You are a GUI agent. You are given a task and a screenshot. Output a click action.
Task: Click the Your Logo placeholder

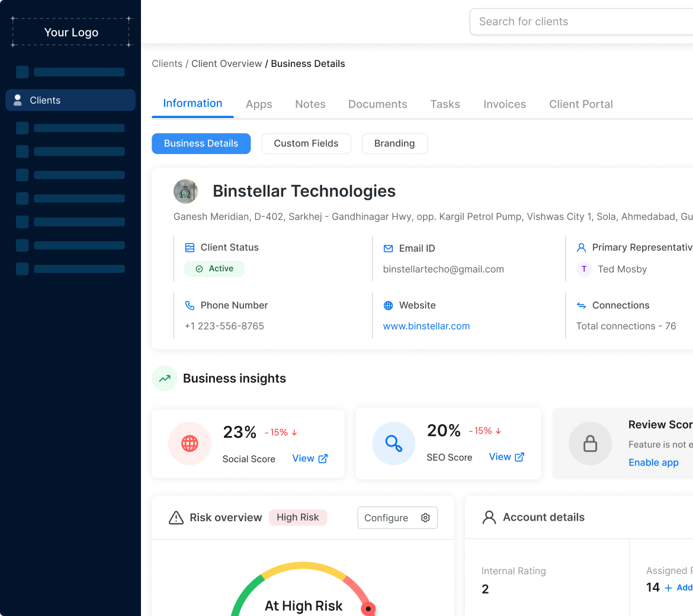[x=70, y=32]
